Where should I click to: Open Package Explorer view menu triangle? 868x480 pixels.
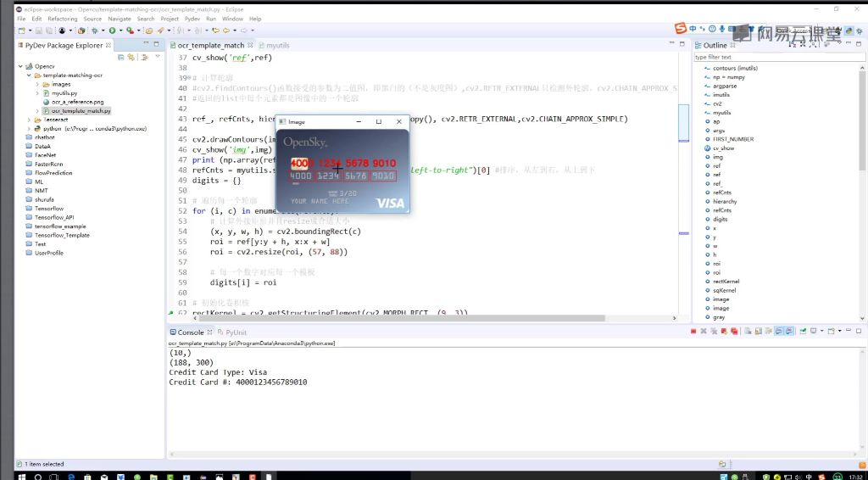pos(158,56)
